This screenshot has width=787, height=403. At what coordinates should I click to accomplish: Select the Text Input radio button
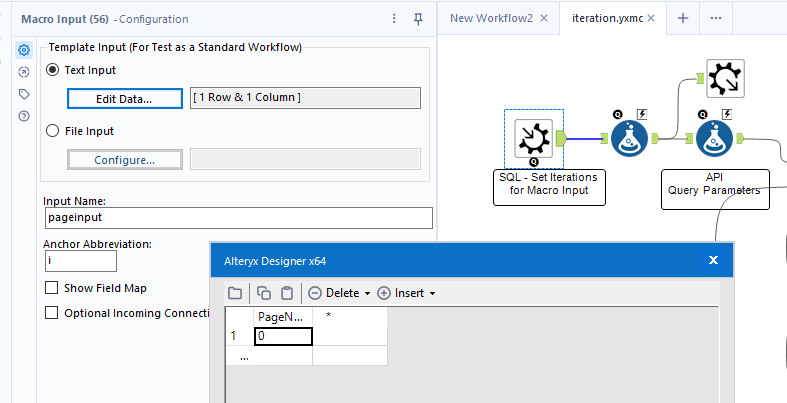(x=52, y=70)
